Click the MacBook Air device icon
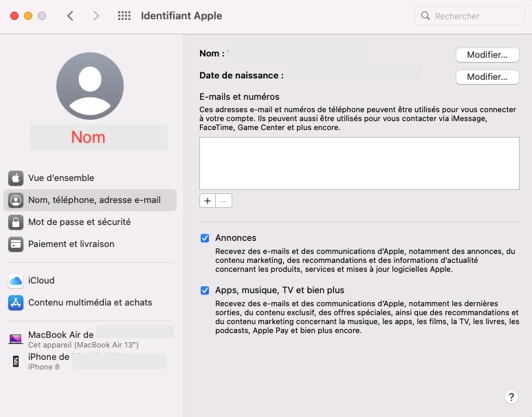 (16, 339)
